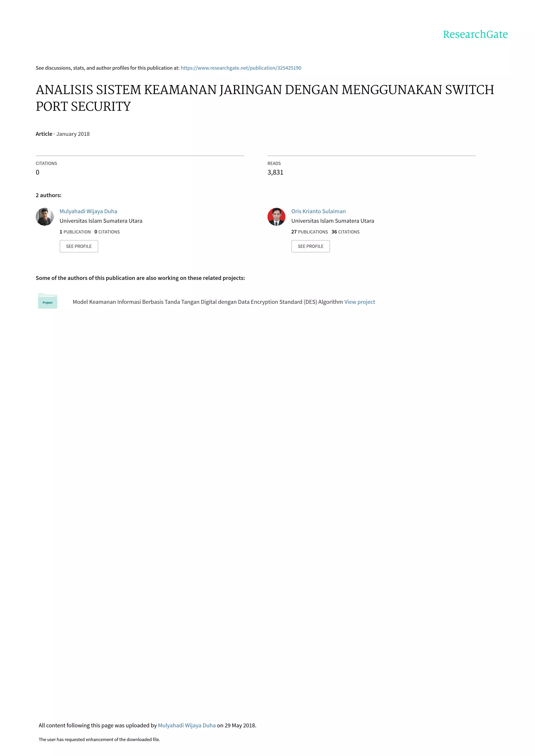Click the 36 CITATIONS stat
This screenshot has height=756, width=535.
(345, 232)
